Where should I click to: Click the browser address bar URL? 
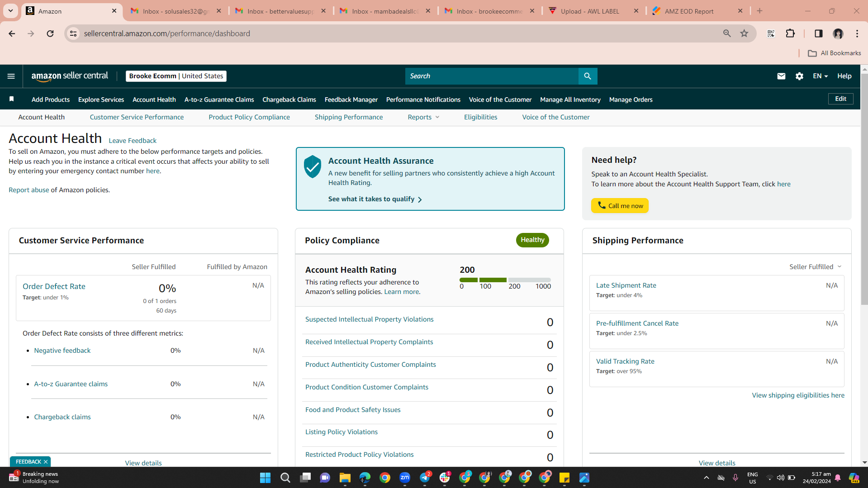[167, 33]
